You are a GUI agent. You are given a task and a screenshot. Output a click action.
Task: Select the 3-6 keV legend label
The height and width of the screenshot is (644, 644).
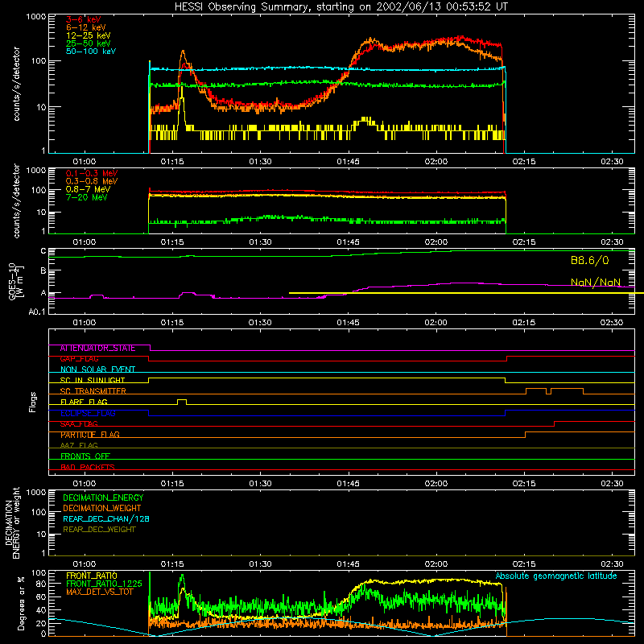point(84,19)
